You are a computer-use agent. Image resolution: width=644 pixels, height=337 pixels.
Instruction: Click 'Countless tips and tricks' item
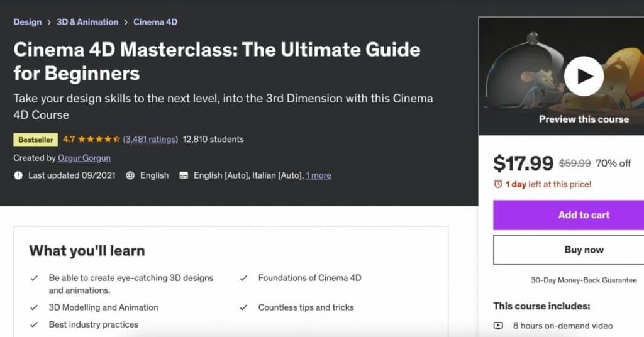tap(306, 307)
